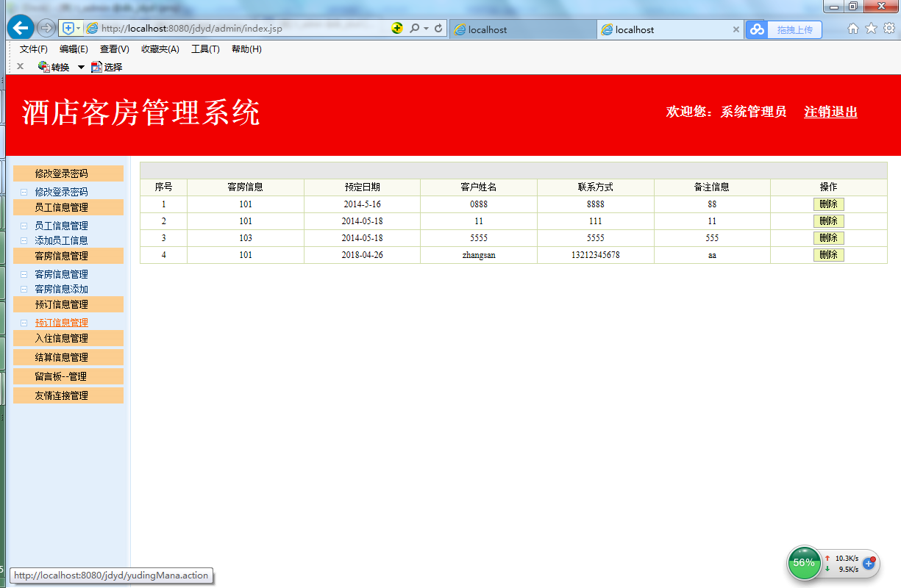
Task: Go back with the browser Back arrow
Action: [21, 29]
